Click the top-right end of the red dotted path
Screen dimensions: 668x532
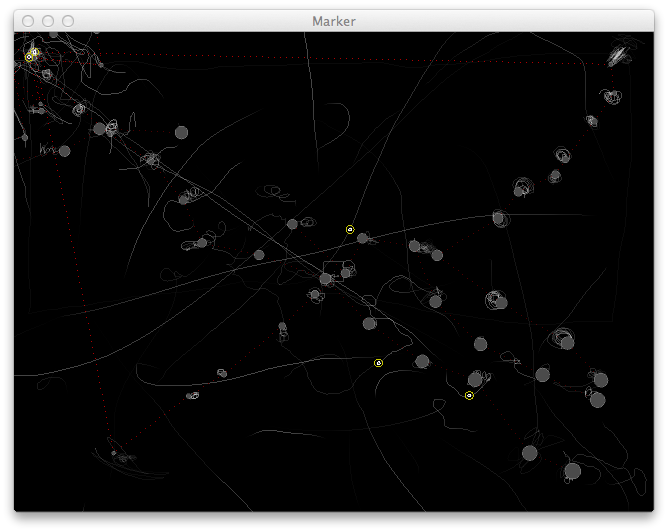click(604, 65)
